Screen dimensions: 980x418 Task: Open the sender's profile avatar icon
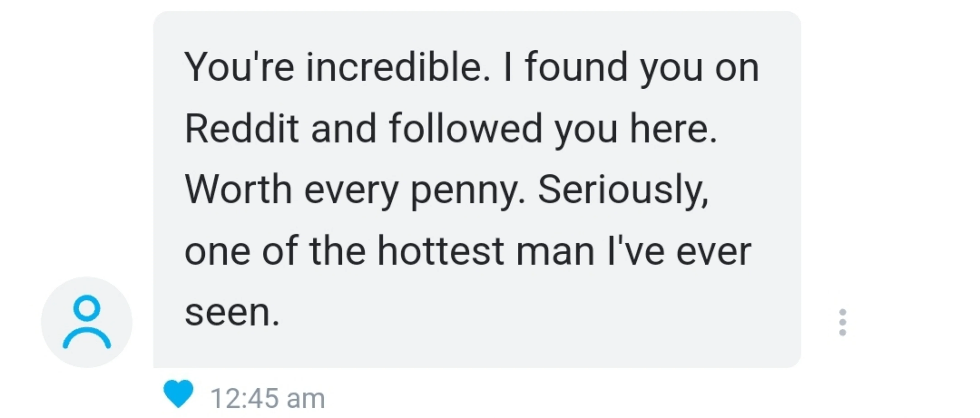pos(87,322)
